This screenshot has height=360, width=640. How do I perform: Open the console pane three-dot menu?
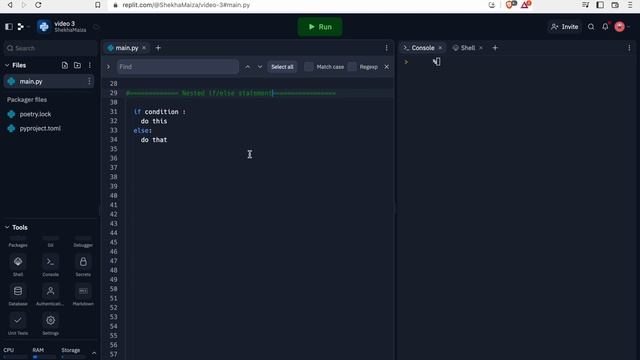click(629, 48)
